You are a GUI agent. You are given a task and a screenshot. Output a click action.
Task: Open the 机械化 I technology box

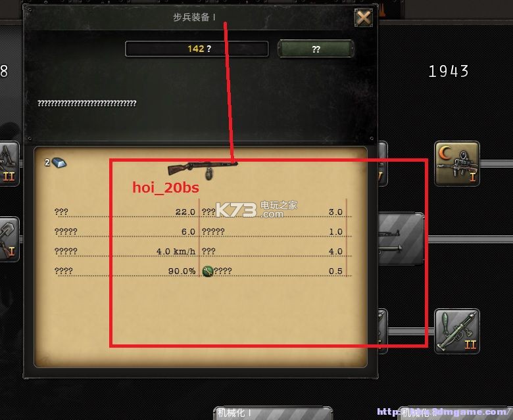273,413
